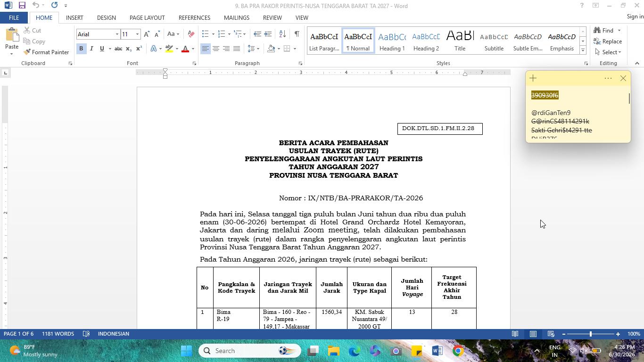Expand the Styles gallery More arrow
The width and height of the screenshot is (644, 362).
click(583, 50)
